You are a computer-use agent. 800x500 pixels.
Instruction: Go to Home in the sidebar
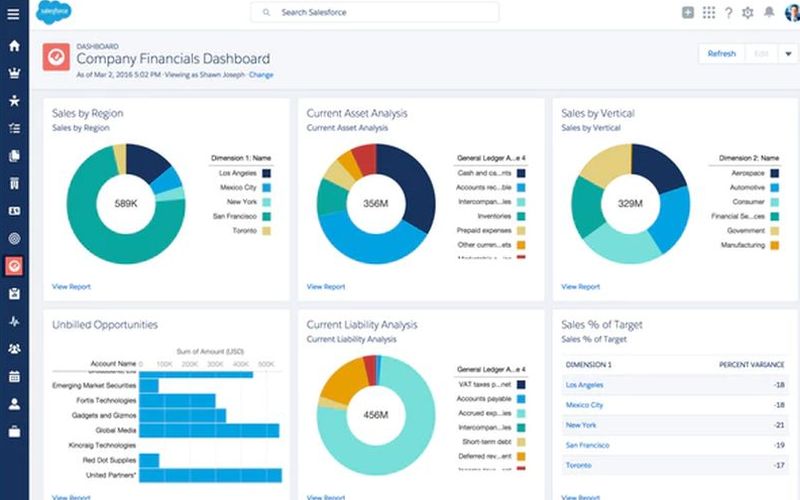point(14,46)
